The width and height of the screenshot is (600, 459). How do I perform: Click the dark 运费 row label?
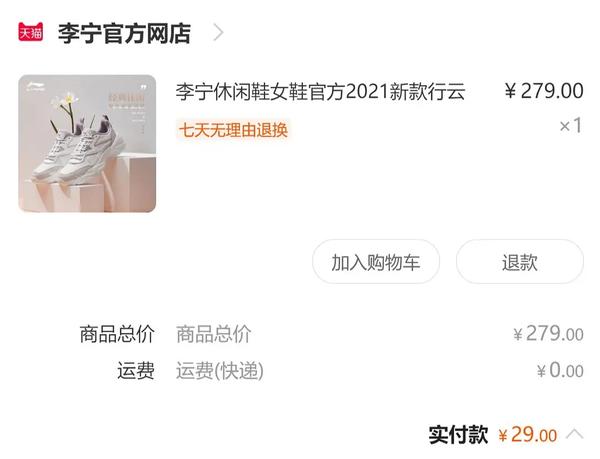tap(136, 371)
